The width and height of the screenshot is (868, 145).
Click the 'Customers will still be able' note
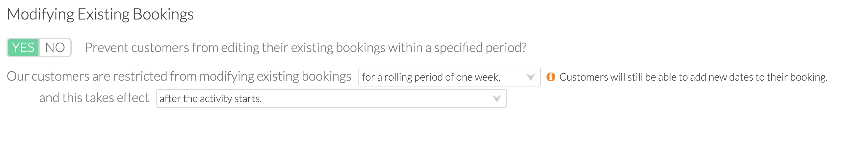coord(693,77)
